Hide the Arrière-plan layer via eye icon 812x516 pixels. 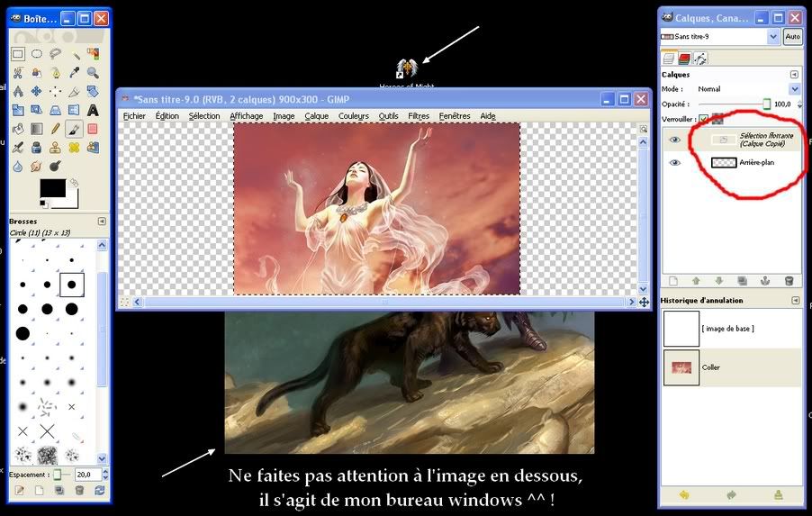point(674,163)
